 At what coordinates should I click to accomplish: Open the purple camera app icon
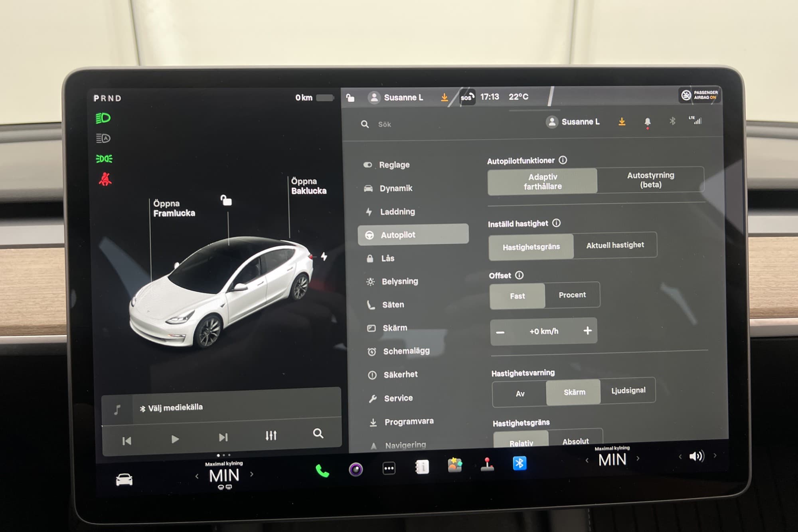(x=356, y=469)
